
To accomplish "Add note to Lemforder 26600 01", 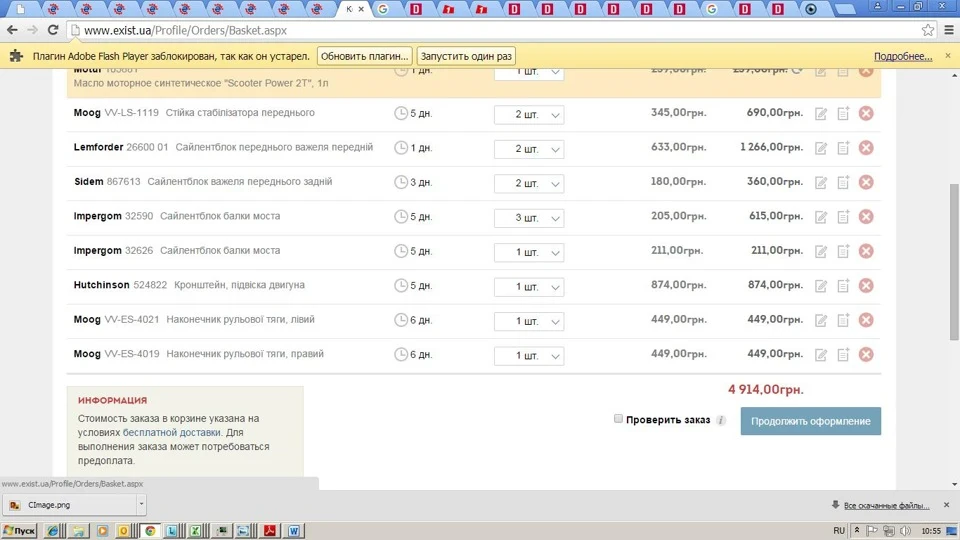I will [x=843, y=148].
